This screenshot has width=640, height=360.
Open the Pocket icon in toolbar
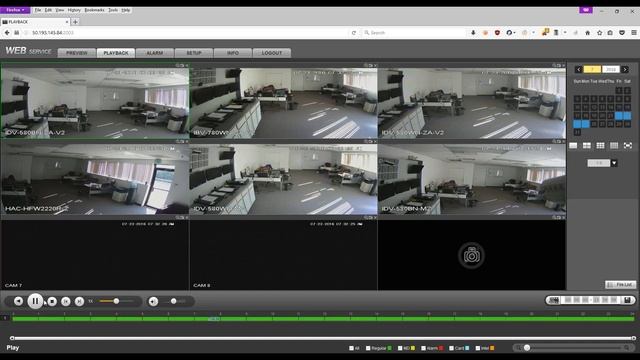click(622, 33)
